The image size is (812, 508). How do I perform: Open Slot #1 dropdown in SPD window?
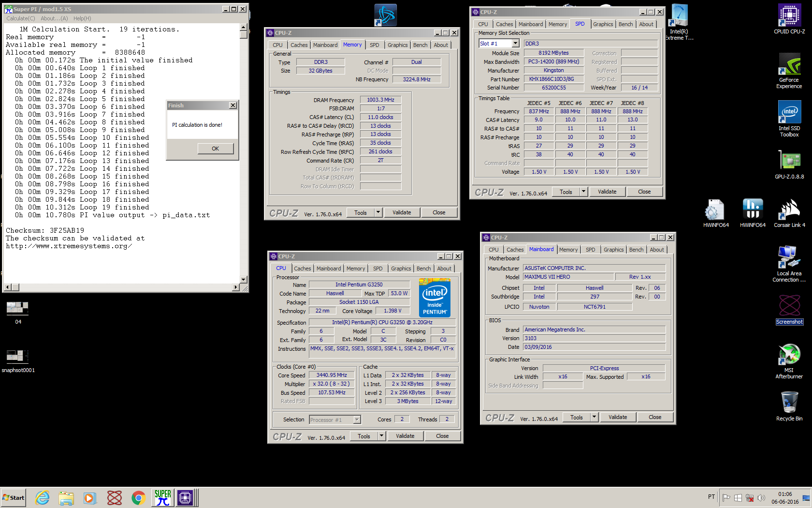point(515,44)
